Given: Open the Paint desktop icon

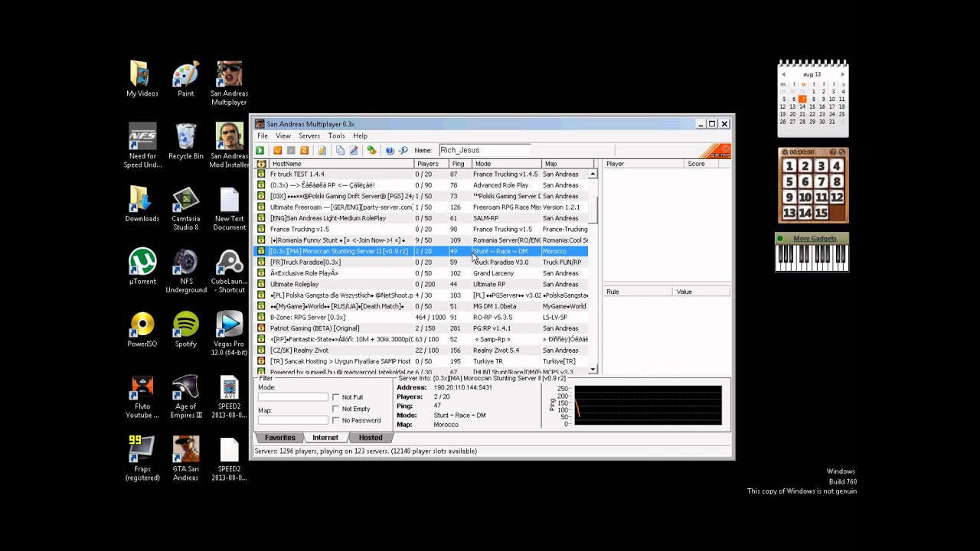Looking at the screenshot, I should click(x=185, y=79).
